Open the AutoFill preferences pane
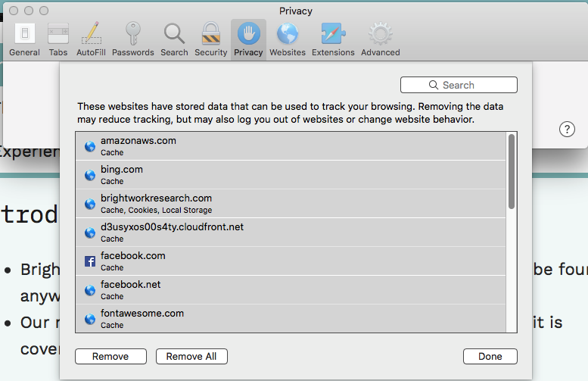Image resolution: width=588 pixels, height=381 pixels. click(91, 40)
